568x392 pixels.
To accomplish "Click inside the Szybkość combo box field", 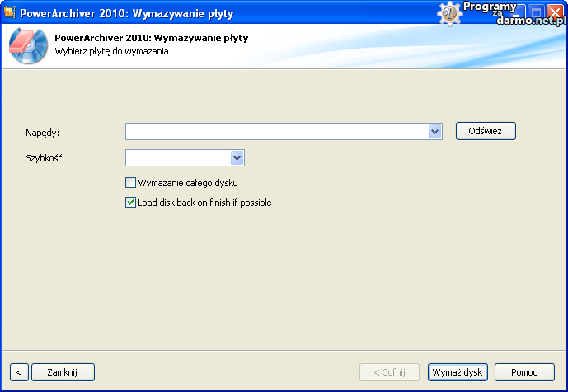I will 177,157.
